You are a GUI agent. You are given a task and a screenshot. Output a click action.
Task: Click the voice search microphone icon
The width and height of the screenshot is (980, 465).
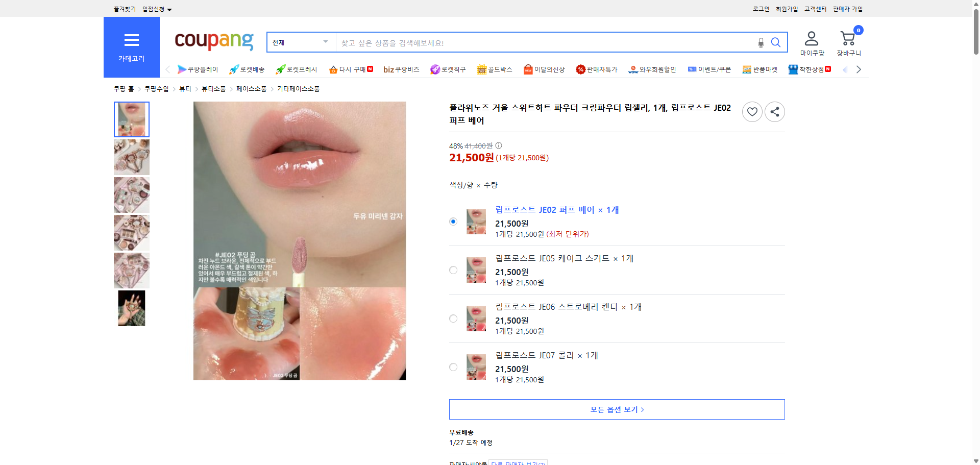[760, 42]
